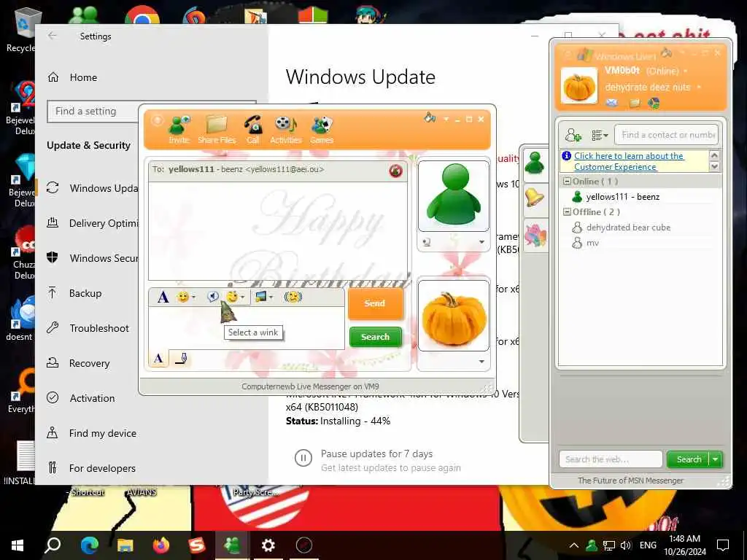Click the contact's green buddy display picture
Image resolution: width=747 pixels, height=560 pixels.
pos(454,195)
